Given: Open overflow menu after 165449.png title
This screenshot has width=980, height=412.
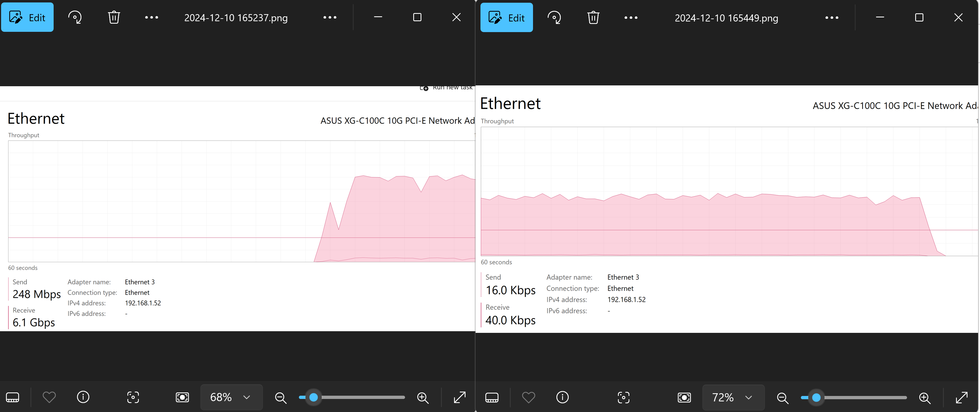Looking at the screenshot, I should point(832,18).
